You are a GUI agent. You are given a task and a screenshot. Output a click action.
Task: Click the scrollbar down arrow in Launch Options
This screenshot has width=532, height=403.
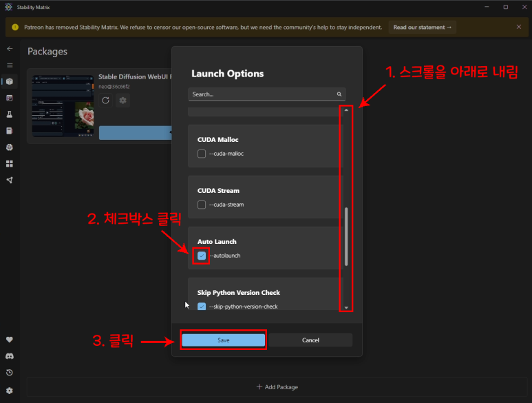tap(346, 308)
